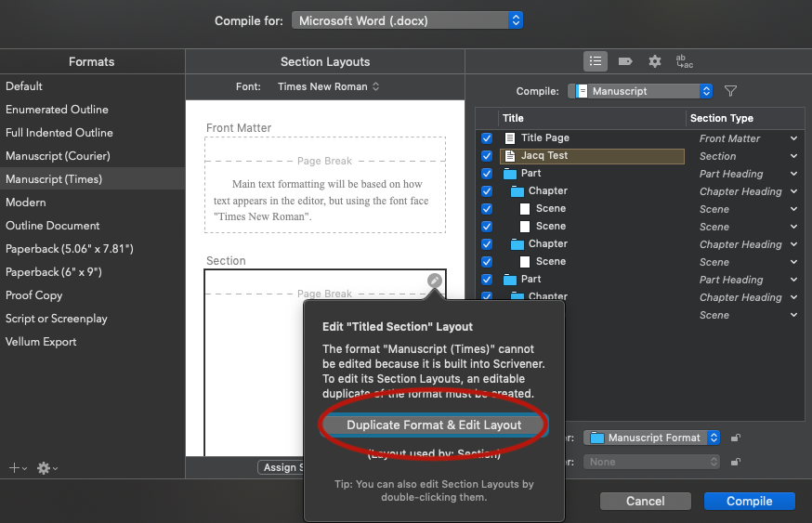The height and width of the screenshot is (523, 812).
Task: Open the Compile for file type dropdown
Action: tap(407, 20)
